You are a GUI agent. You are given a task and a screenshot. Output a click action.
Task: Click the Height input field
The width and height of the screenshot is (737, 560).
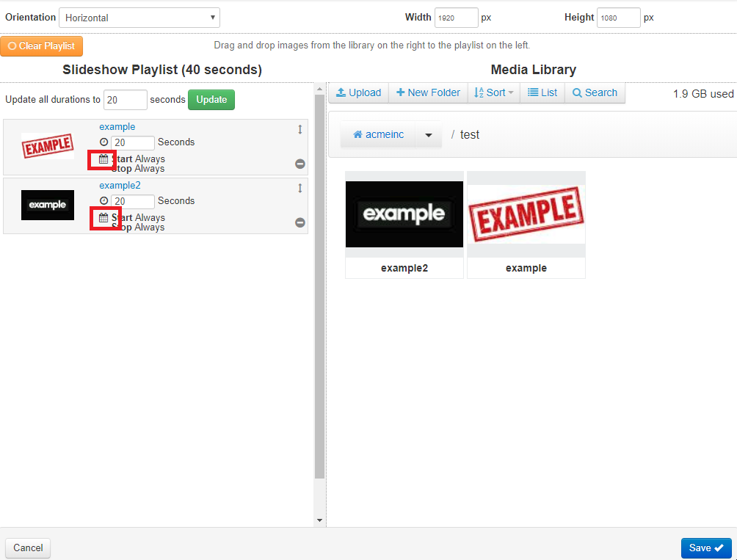[619, 18]
